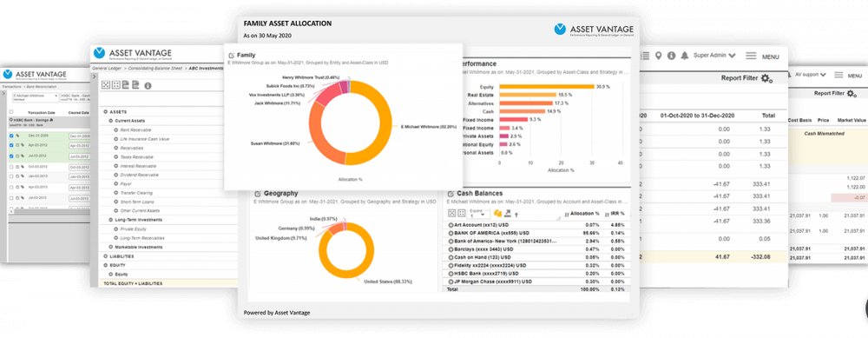The width and height of the screenshot is (868, 338).
Task: Open the Super Admin user dropdown
Action: [x=714, y=56]
